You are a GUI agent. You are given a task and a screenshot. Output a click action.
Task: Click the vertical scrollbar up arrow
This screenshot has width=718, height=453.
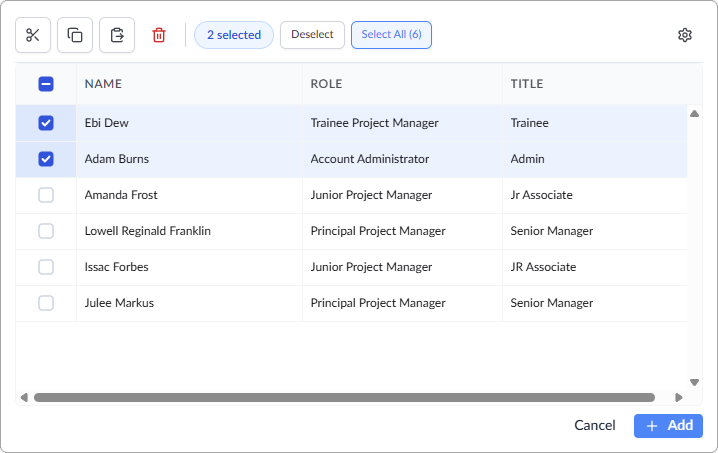click(x=695, y=114)
